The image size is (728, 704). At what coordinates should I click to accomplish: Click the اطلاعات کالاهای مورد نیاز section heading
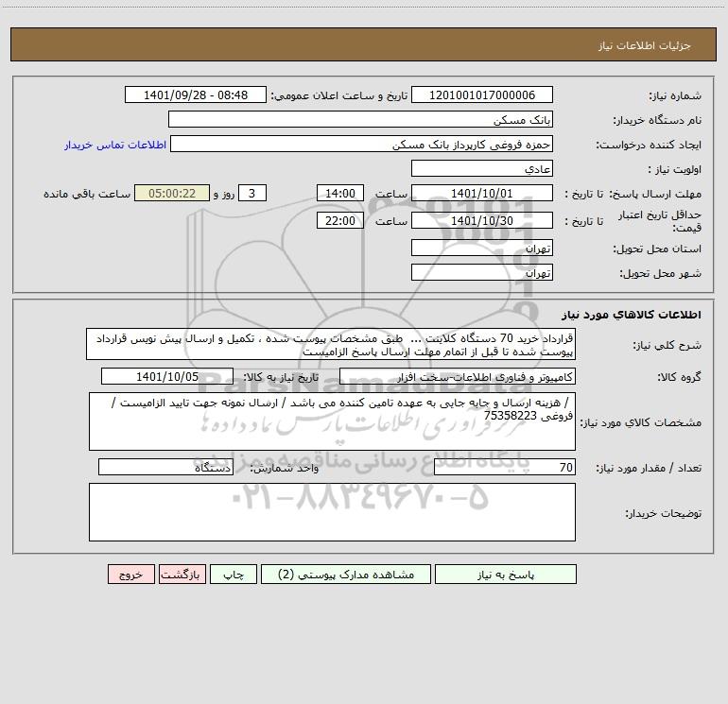click(632, 315)
